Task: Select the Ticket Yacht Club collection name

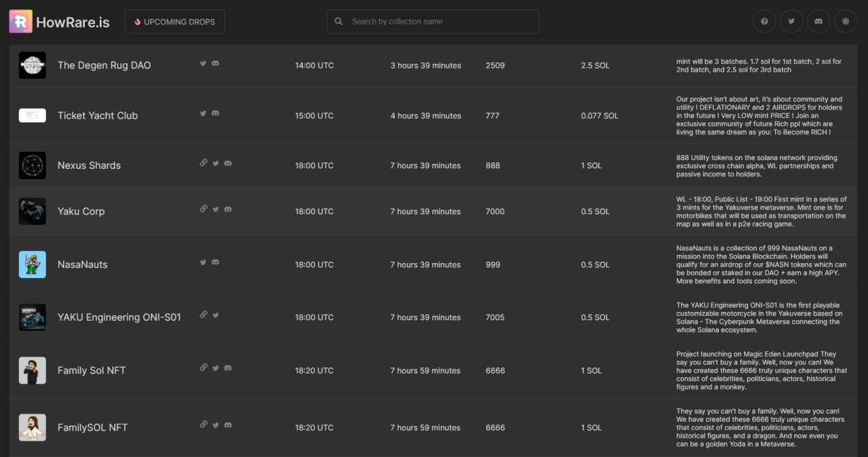Action: (98, 115)
